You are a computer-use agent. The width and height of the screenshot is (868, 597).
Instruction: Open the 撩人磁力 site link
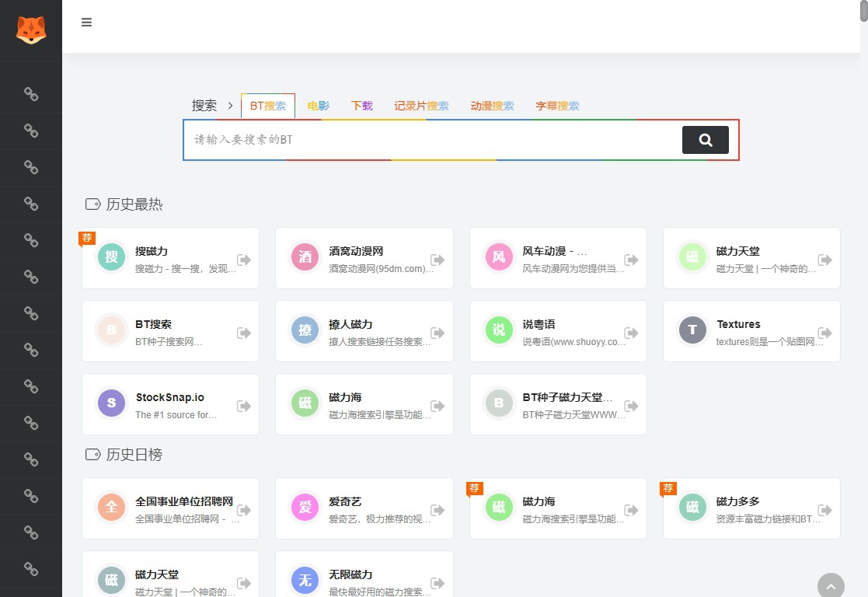pyautogui.click(x=350, y=324)
